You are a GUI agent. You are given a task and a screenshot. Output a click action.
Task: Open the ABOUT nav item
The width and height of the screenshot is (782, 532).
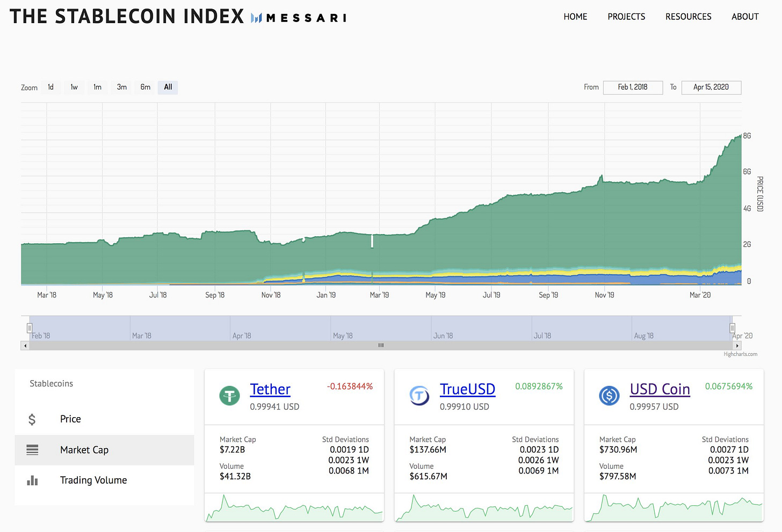745,17
